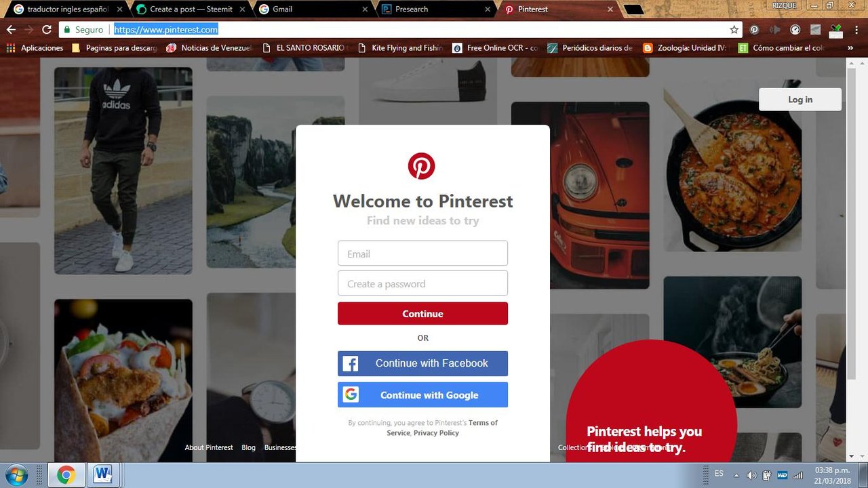Click the Word taskbar icon

[103, 475]
